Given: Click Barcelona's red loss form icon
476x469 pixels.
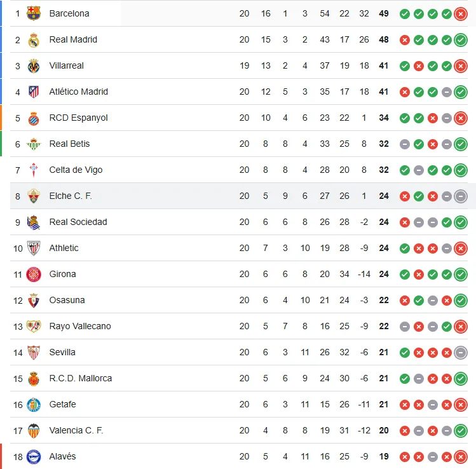Looking at the screenshot, I should tap(461, 13).
